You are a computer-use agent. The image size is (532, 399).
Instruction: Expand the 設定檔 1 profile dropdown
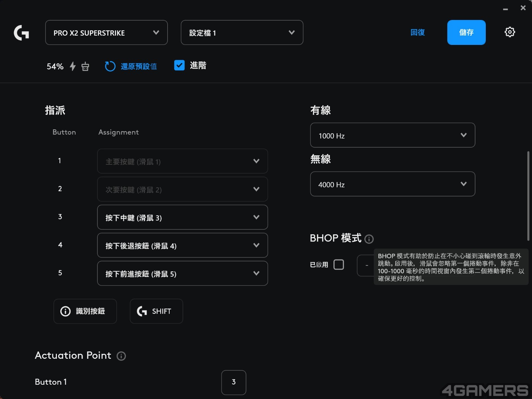pos(242,33)
